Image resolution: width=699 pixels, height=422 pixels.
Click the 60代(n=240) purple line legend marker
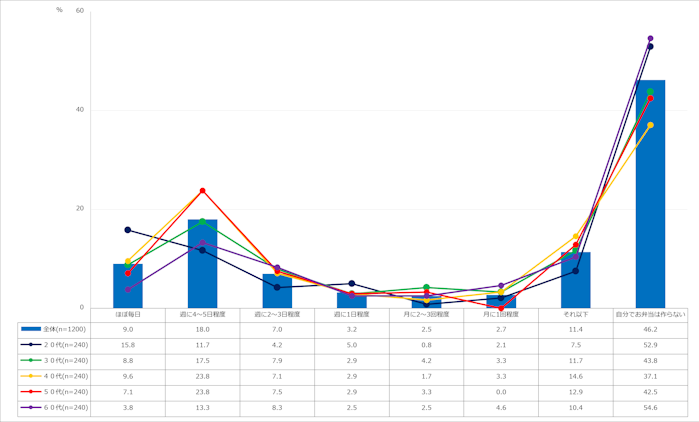30,409
